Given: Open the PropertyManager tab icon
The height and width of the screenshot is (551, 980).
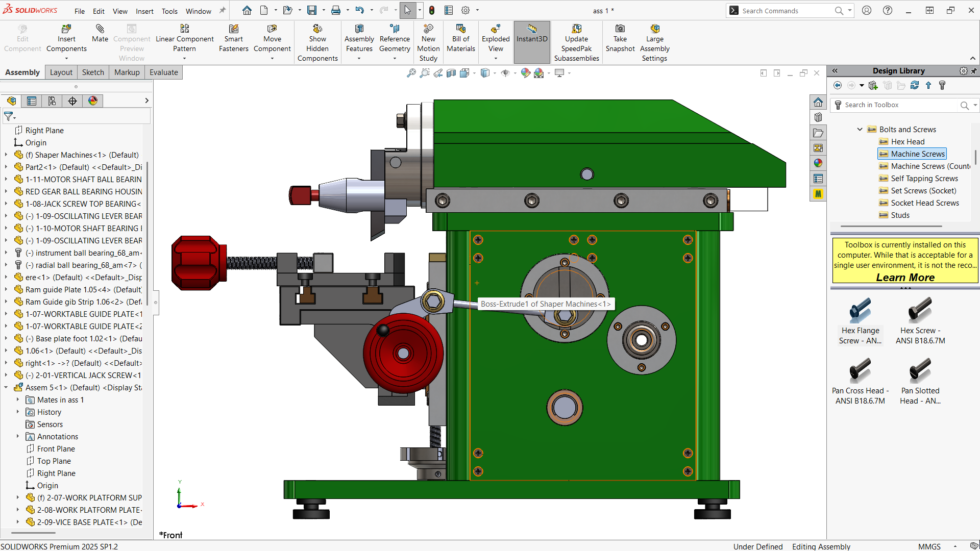Looking at the screenshot, I should tap(32, 101).
